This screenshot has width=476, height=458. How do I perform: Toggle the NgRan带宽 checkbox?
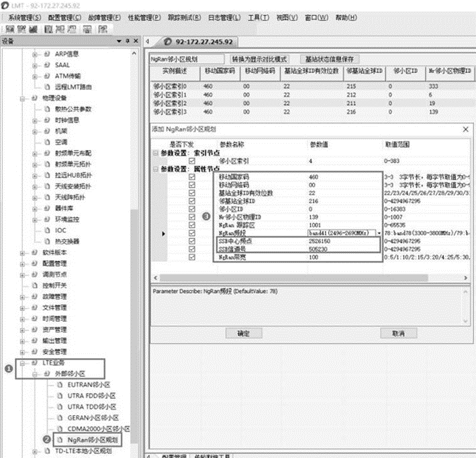tap(192, 257)
